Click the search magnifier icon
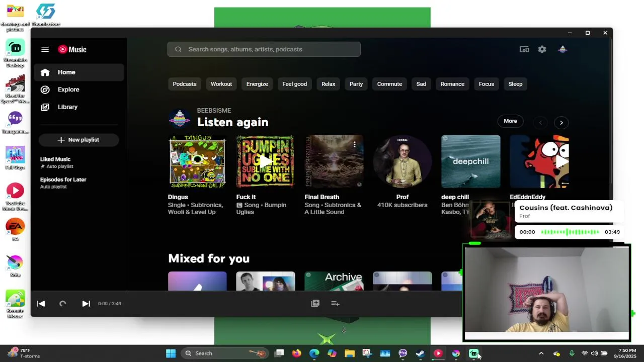644x362 pixels. (178, 49)
